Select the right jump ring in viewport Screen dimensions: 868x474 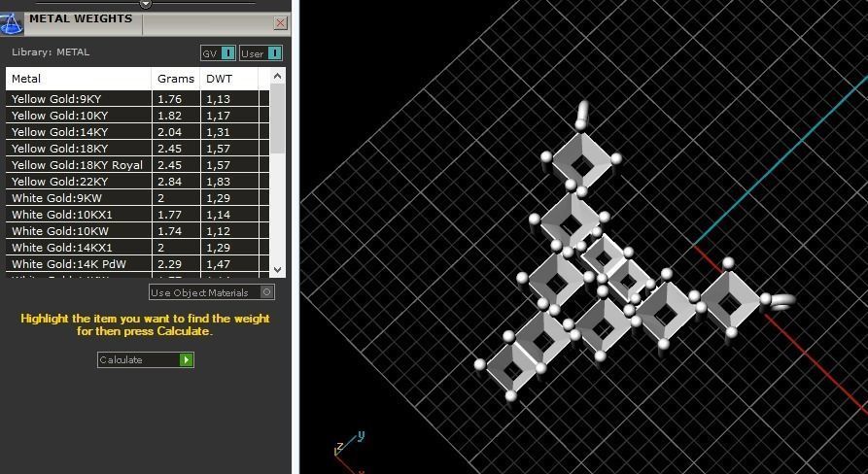pos(781,301)
